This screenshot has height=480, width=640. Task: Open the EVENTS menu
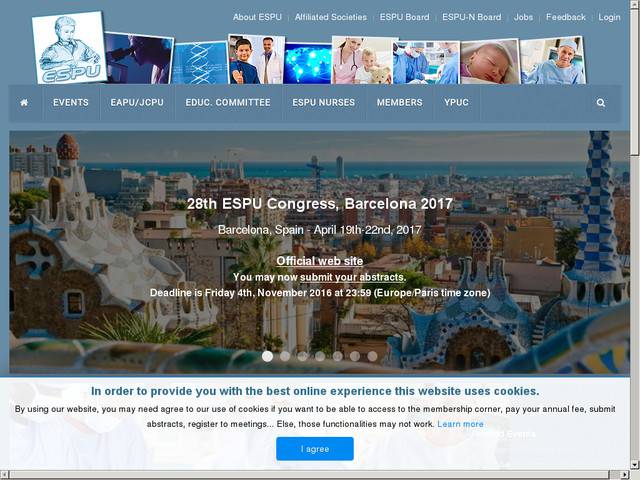point(71,102)
